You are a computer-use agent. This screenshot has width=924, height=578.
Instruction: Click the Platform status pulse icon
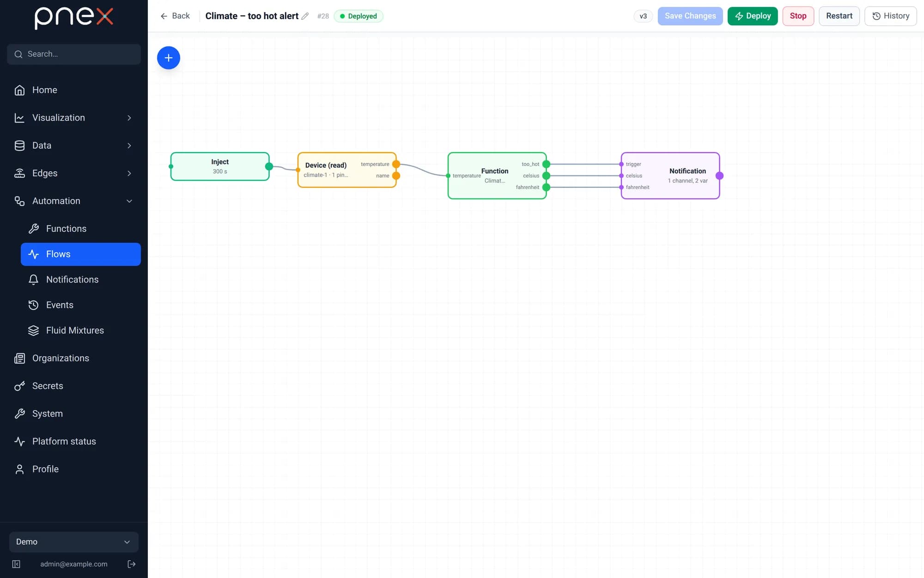pyautogui.click(x=19, y=442)
